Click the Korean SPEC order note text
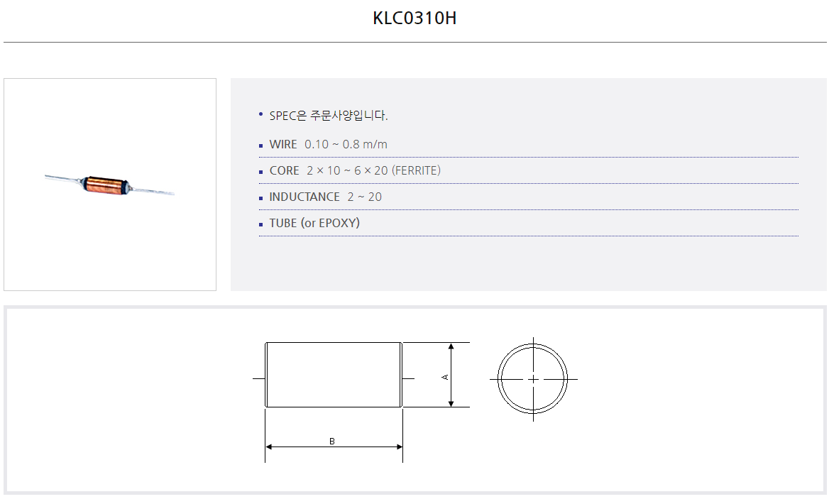 (329, 116)
